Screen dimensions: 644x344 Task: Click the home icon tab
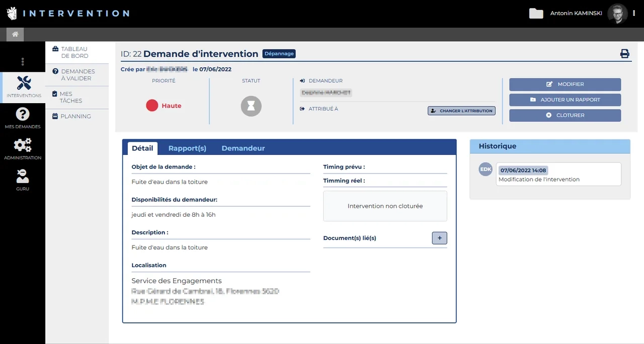[x=15, y=34]
